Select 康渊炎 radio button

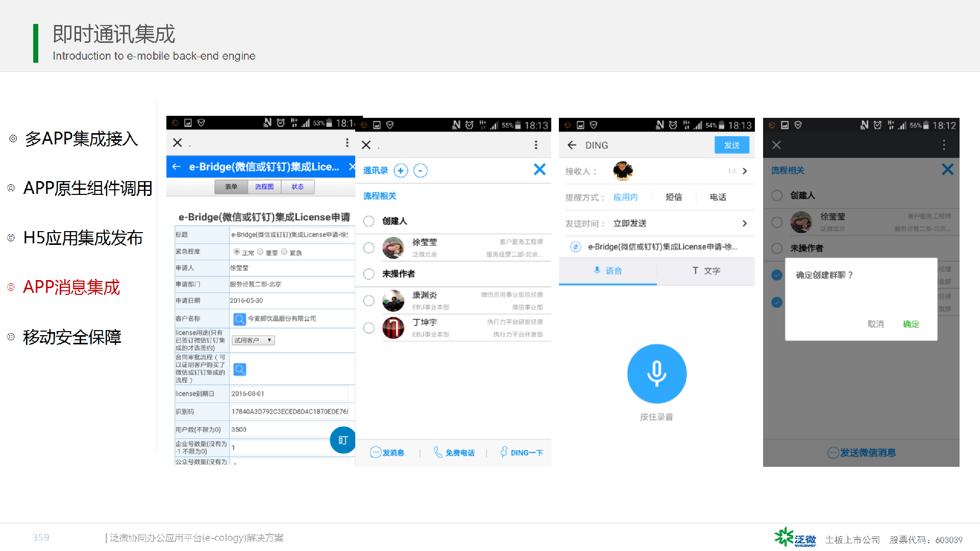(369, 301)
